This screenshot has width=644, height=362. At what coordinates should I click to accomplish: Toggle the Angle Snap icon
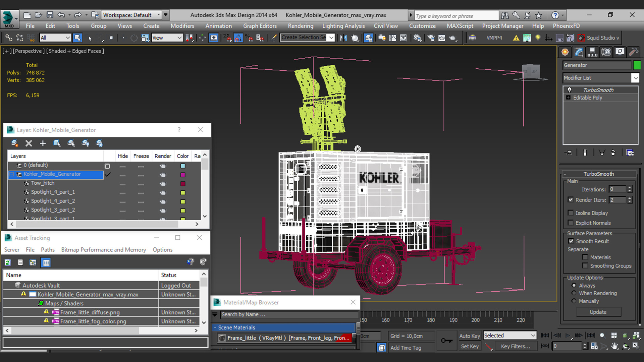pyautogui.click(x=238, y=38)
